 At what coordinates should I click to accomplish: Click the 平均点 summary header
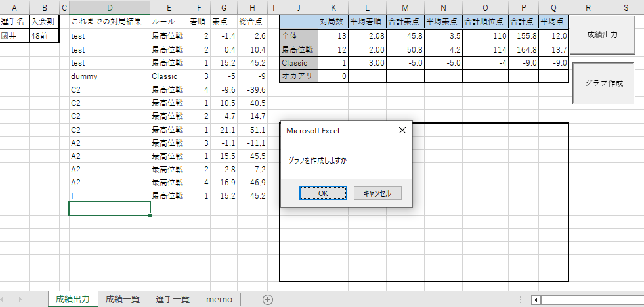[x=553, y=22]
